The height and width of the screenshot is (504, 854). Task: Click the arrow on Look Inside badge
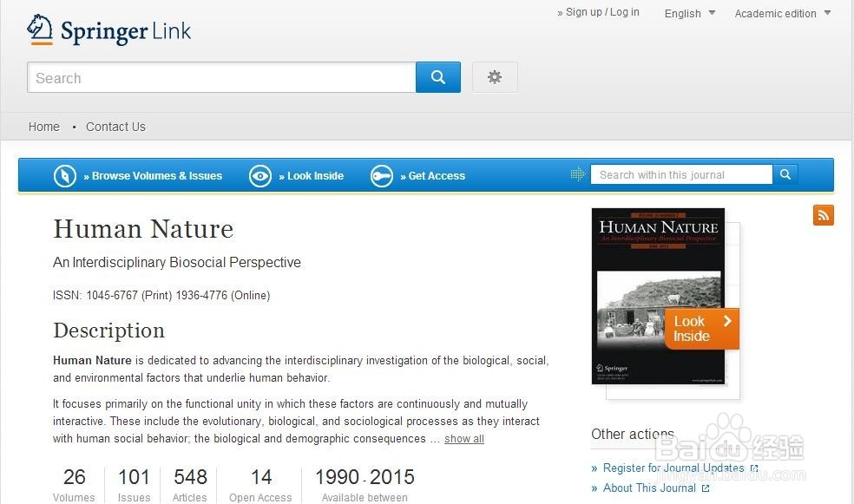tap(727, 321)
